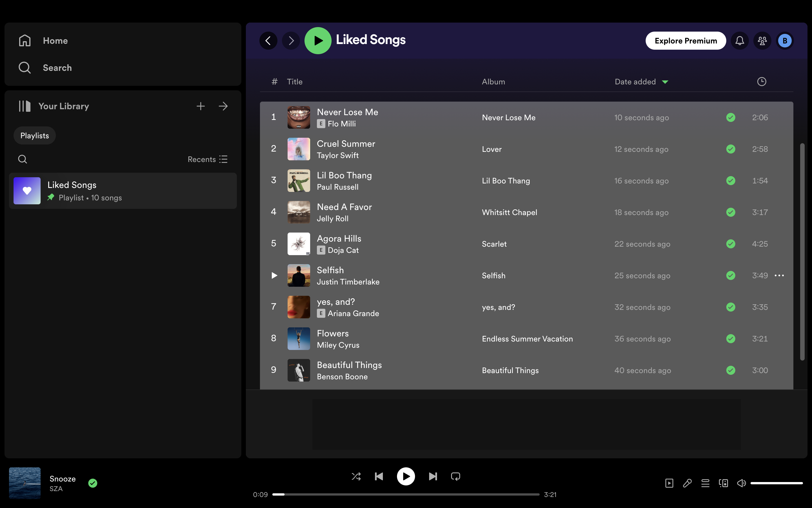Mute volume speaker icon
Image resolution: width=812 pixels, height=508 pixels.
coord(741,483)
